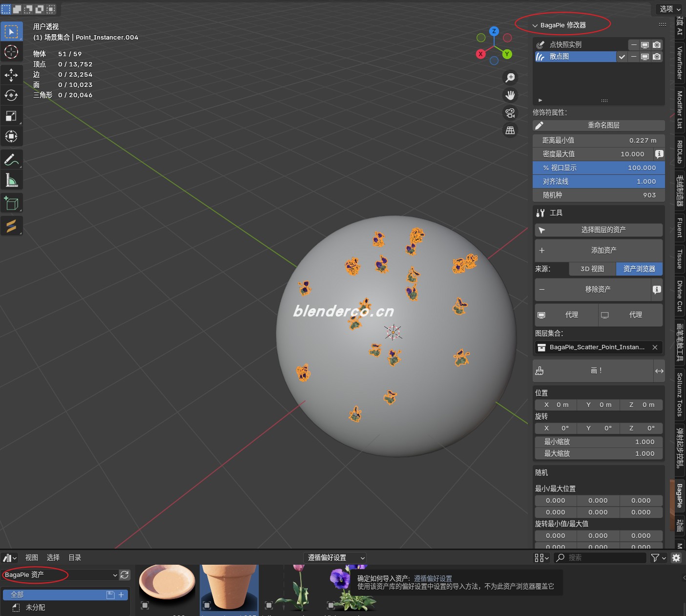The image size is (686, 616).
Task: Switch perspective/orthographic grid icon
Action: coord(510,130)
